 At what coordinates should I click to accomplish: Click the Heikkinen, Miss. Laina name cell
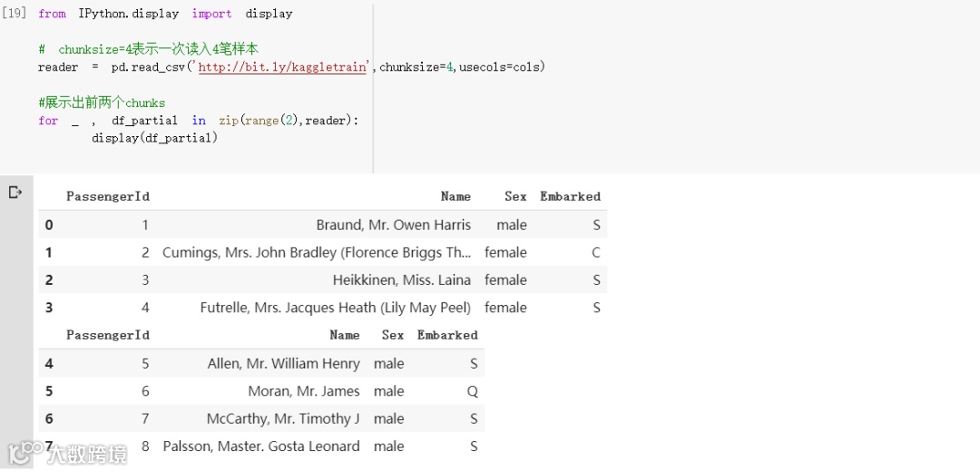[x=401, y=280]
